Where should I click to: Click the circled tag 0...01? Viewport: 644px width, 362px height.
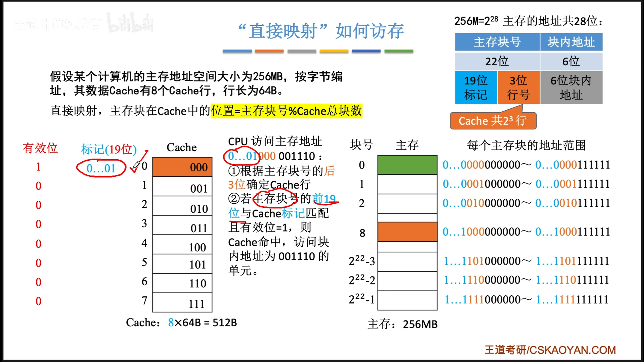point(101,168)
